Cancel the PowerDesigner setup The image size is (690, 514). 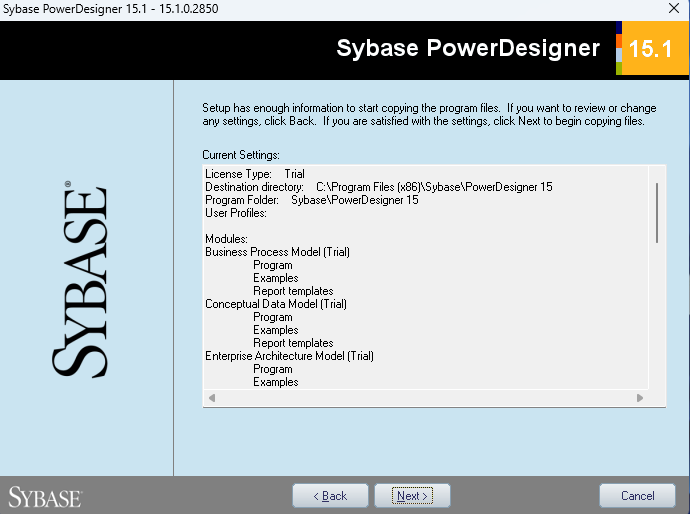(x=637, y=496)
